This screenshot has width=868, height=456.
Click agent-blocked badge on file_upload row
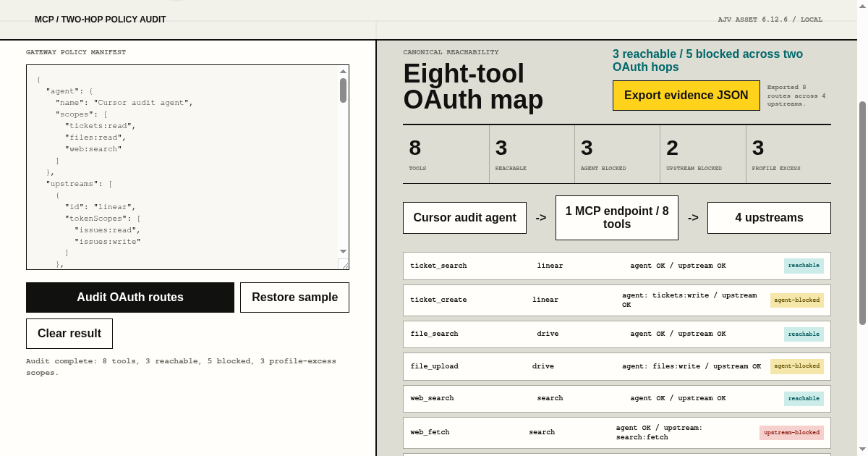[x=797, y=366]
